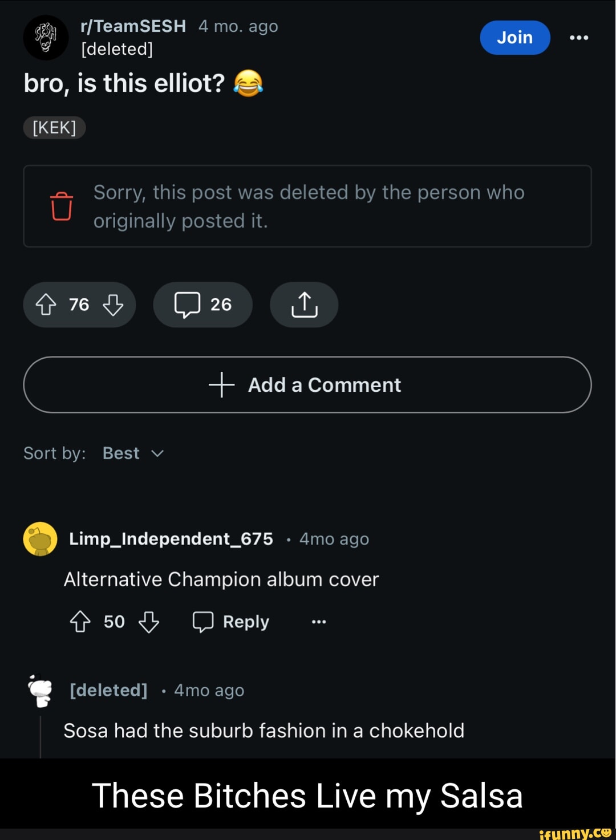Open the post overflow menu
616x840 pixels.
[579, 37]
